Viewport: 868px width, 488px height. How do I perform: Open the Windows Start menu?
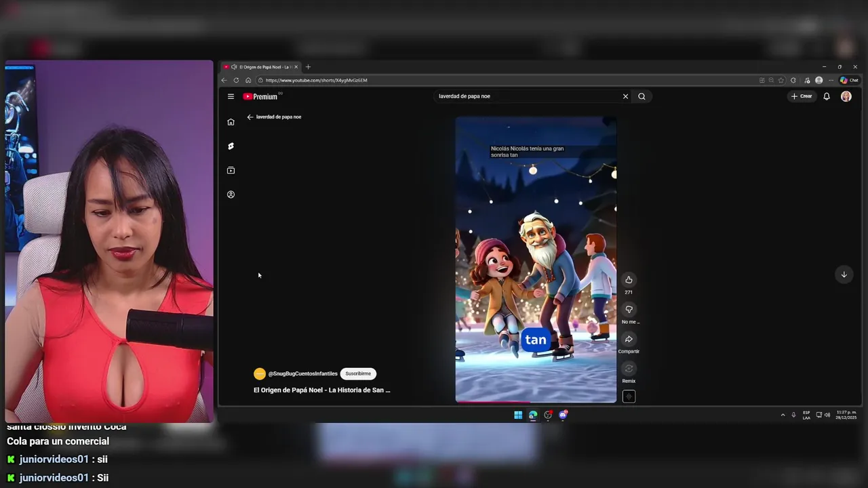pyautogui.click(x=518, y=415)
